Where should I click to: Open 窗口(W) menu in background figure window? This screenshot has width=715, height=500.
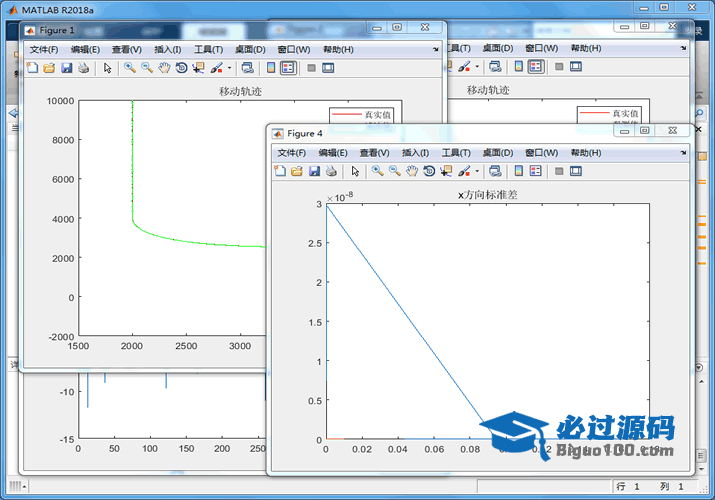pyautogui.click(x=542, y=48)
